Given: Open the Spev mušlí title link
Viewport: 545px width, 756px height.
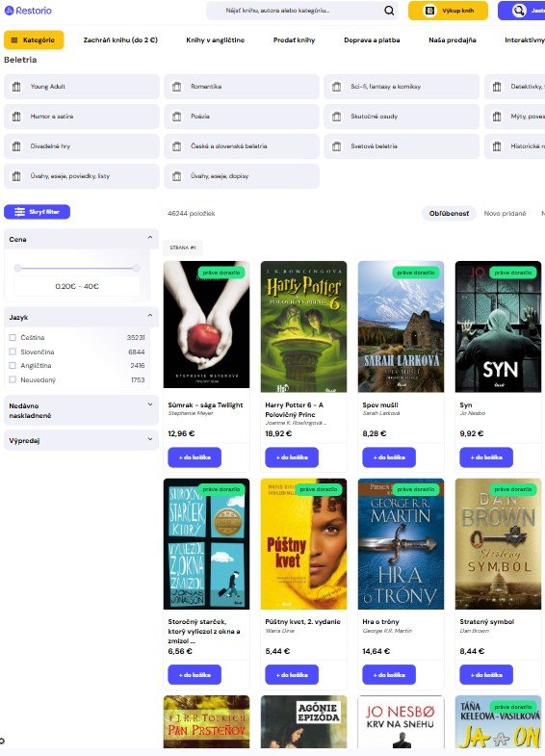Looking at the screenshot, I should coord(380,405).
